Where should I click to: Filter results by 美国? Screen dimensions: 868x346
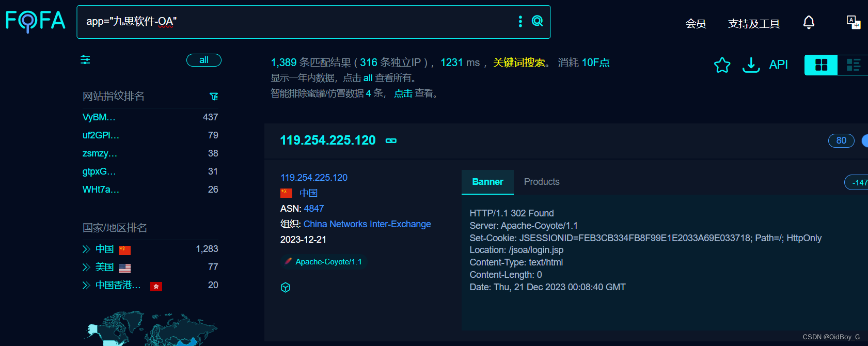click(x=105, y=267)
